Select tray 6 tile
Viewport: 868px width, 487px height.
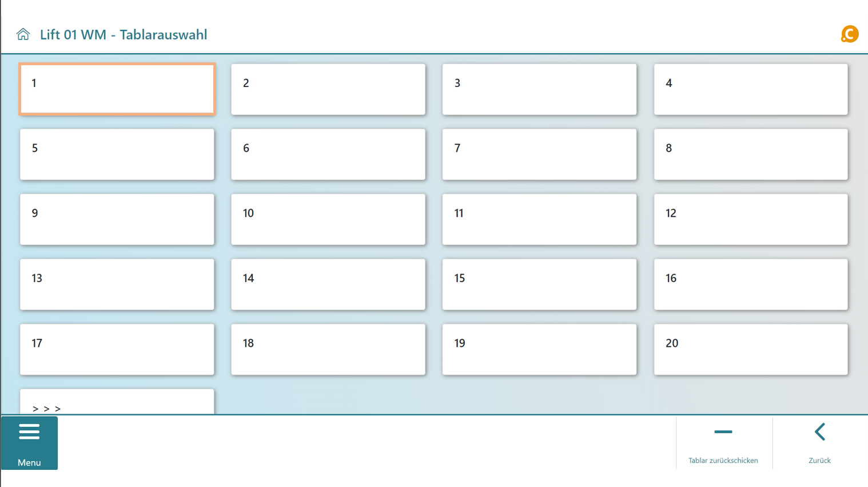tap(328, 155)
